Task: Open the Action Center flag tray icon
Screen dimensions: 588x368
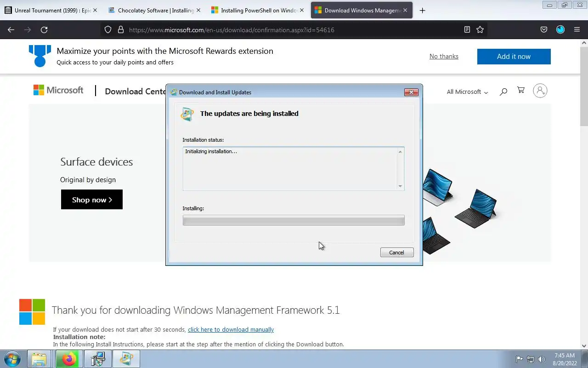Action: pyautogui.click(x=519, y=359)
